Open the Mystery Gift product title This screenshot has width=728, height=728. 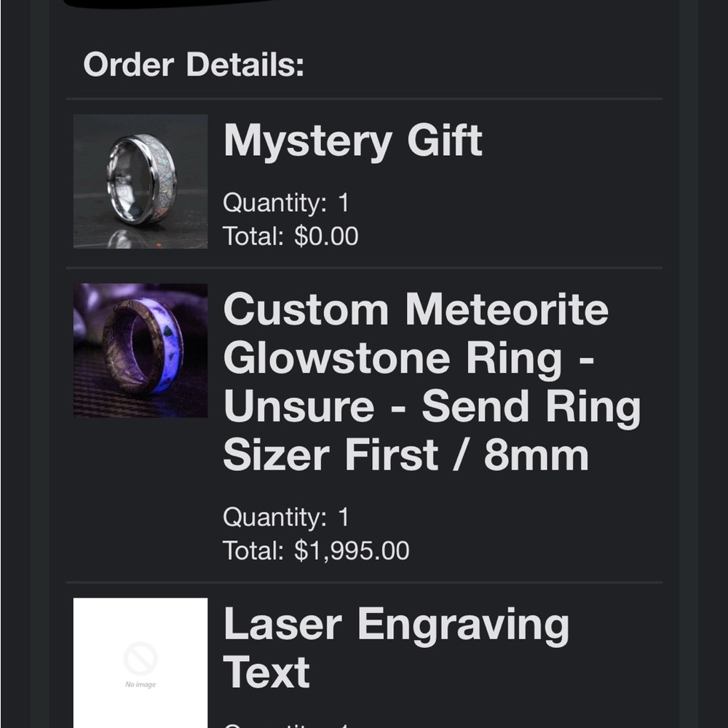(352, 140)
